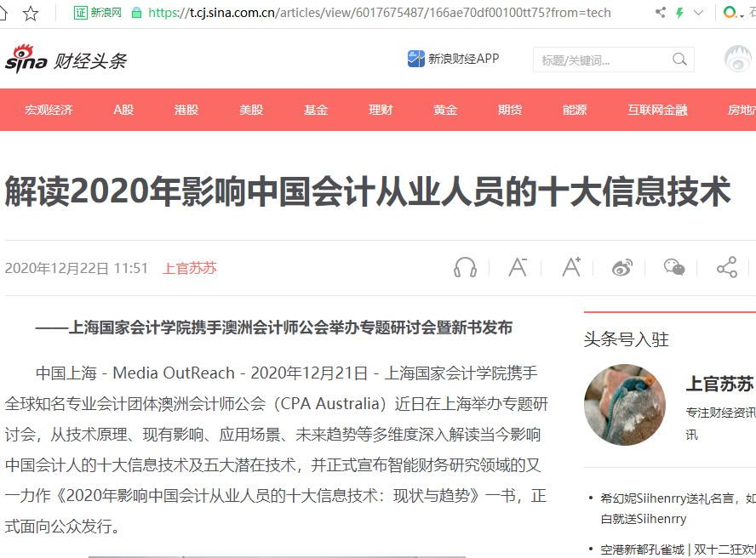Image resolution: width=756 pixels, height=558 pixels.
Task: Open the article share icon
Action: point(726,267)
